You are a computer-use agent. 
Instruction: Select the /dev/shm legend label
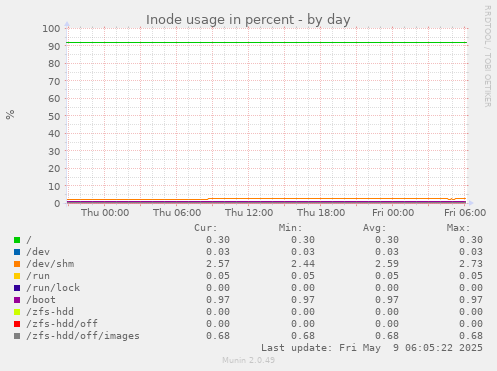coord(50,264)
